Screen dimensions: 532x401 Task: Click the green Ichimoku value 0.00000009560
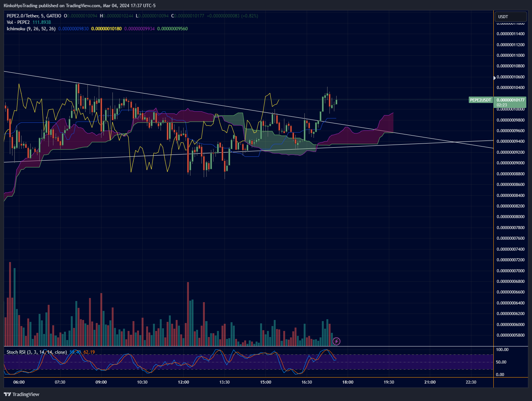click(172, 29)
